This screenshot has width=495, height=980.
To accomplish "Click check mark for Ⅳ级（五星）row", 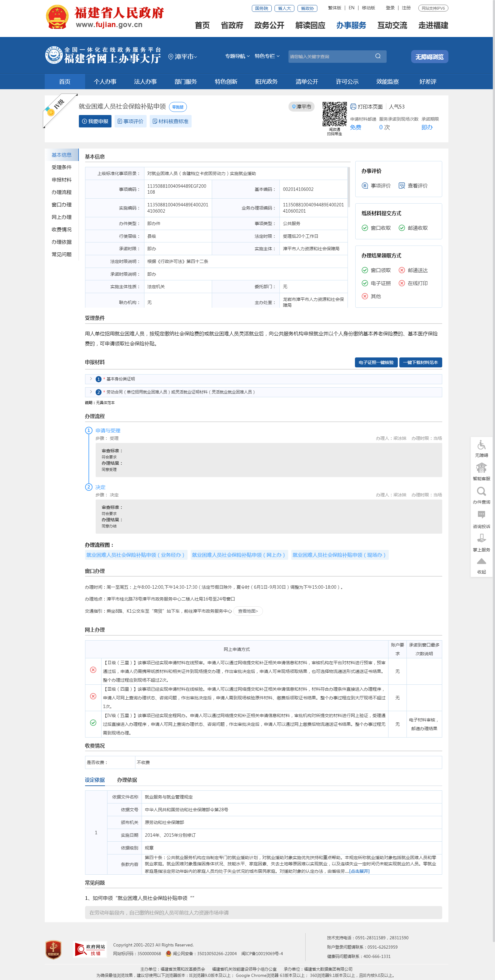I will point(93,722).
